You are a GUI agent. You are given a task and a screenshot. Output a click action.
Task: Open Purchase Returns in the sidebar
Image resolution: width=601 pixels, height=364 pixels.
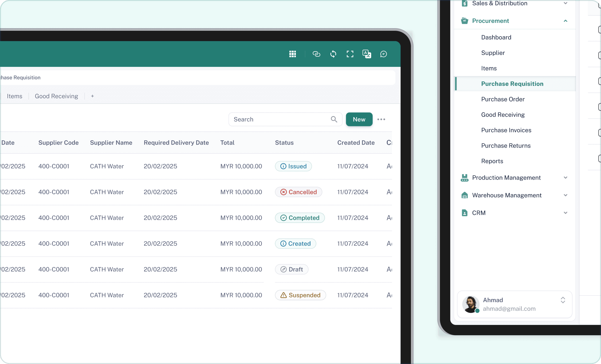(x=506, y=146)
